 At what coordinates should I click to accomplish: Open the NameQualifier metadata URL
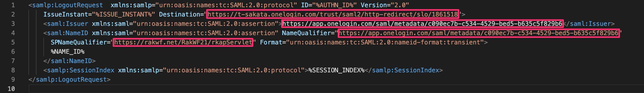coord(479,33)
